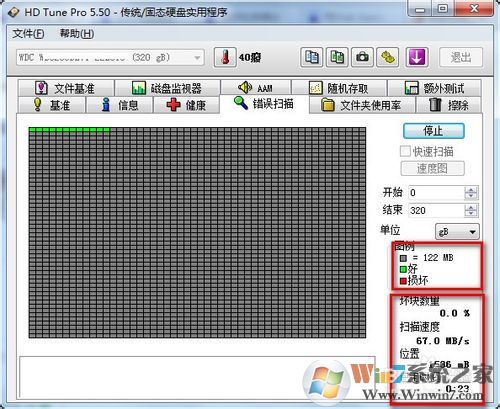This screenshot has height=409, width=500.
Task: Open the 帮助(H) menu
Action: click(77, 34)
